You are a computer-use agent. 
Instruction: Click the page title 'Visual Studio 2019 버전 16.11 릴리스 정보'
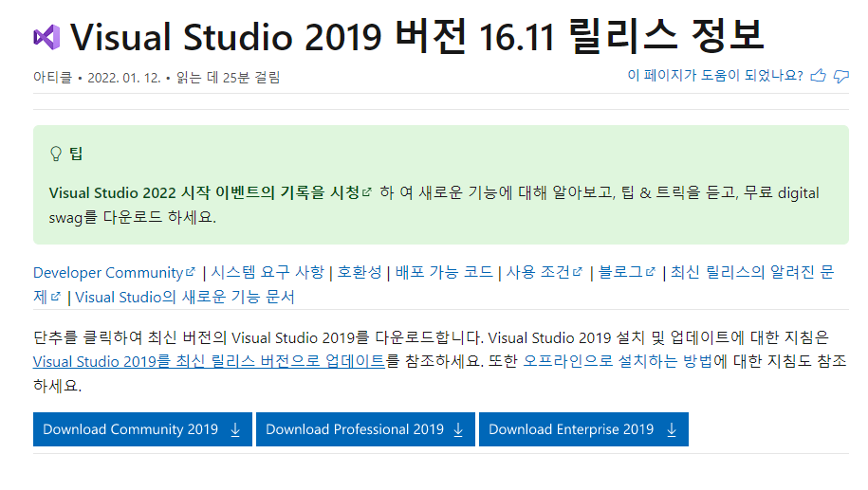point(416,37)
